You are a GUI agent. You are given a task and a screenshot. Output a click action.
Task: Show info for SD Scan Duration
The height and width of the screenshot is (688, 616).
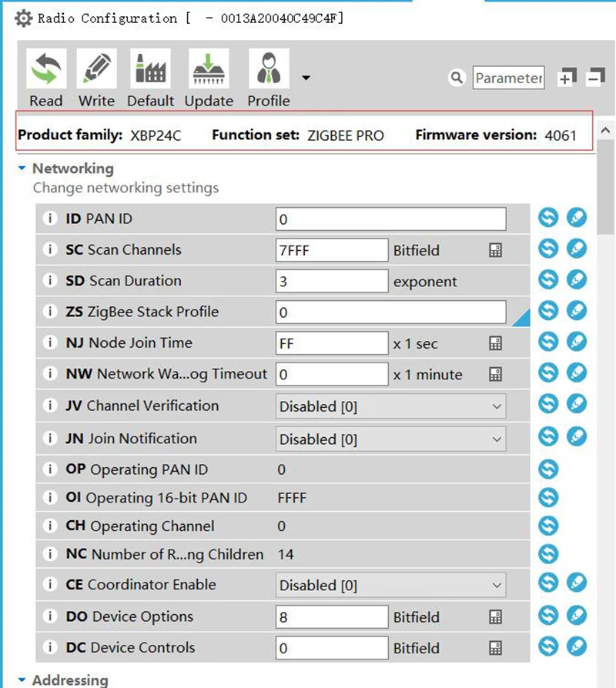point(49,280)
